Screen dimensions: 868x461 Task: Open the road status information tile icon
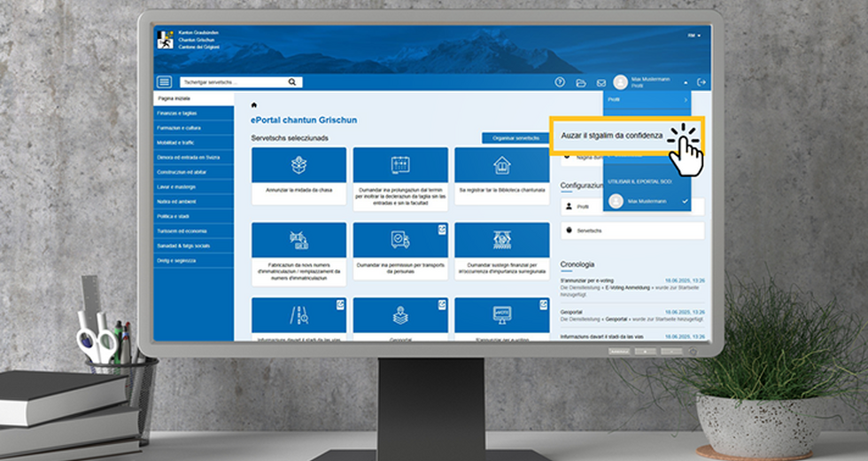299,316
